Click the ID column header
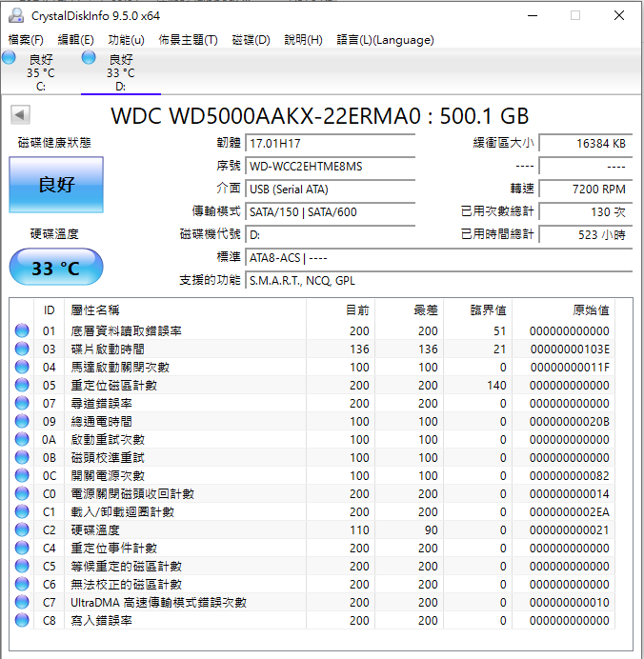The image size is (644, 659). click(x=50, y=310)
